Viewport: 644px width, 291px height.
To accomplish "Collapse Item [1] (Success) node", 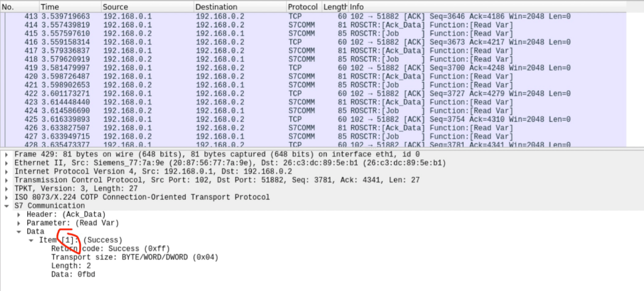I will point(31,241).
